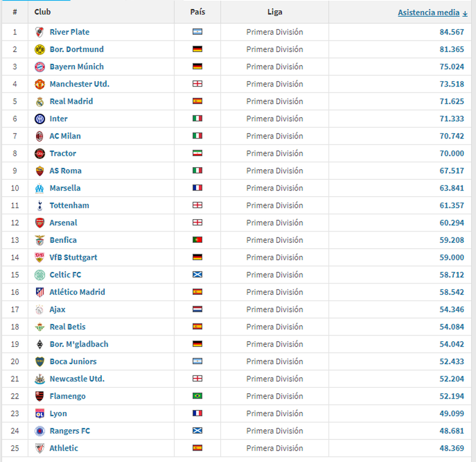The image size is (476, 462).
Task: Click the Manchester Utd. crest icon
Action: point(40,84)
